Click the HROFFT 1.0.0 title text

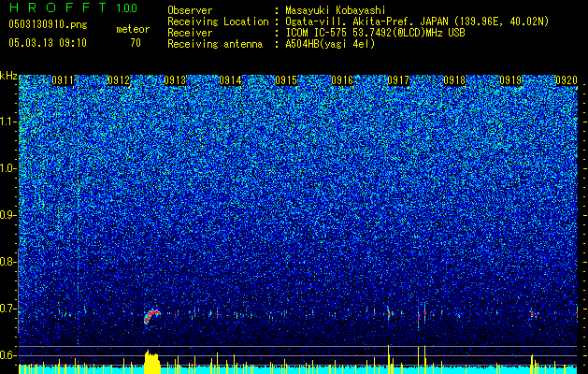[73, 7]
